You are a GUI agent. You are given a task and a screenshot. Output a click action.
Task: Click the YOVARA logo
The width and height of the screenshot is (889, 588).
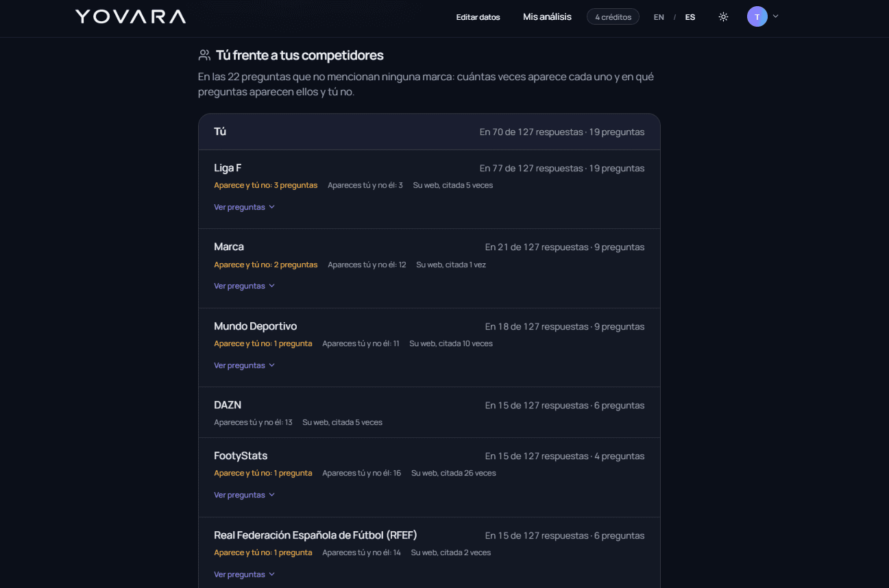[x=130, y=16]
